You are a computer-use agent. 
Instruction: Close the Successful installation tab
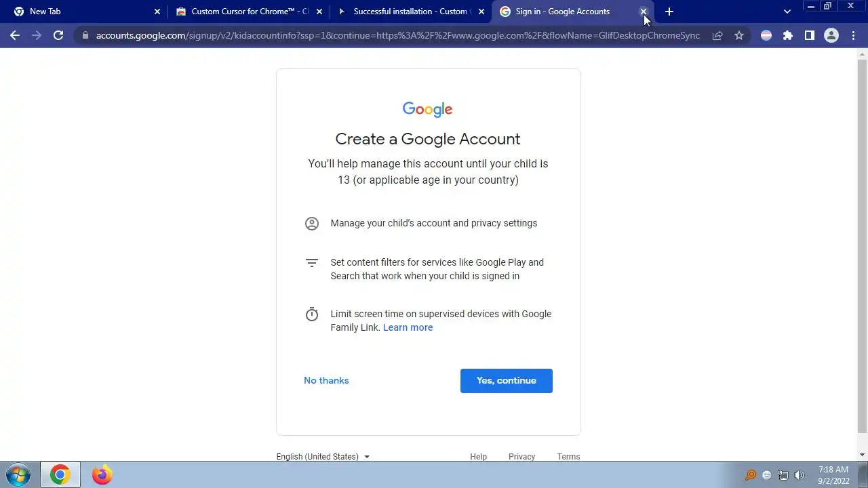pos(481,12)
